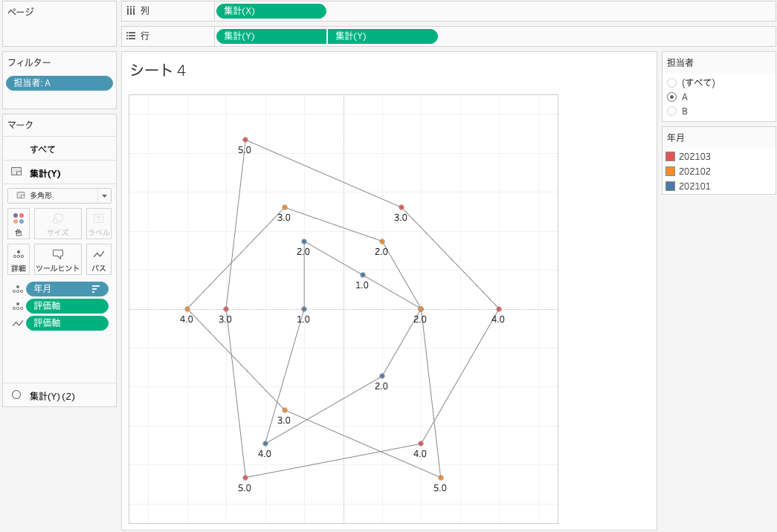Select the すべて marks tab

pos(42,149)
